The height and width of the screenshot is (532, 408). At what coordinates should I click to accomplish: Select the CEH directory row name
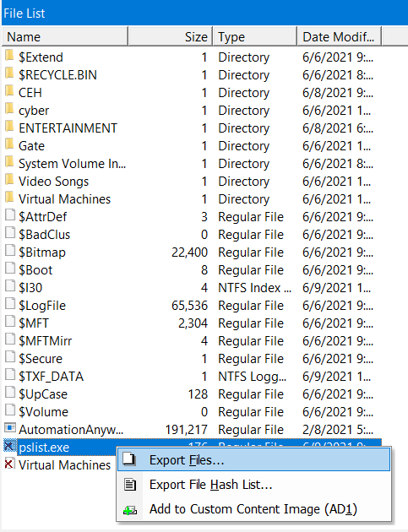(30, 93)
